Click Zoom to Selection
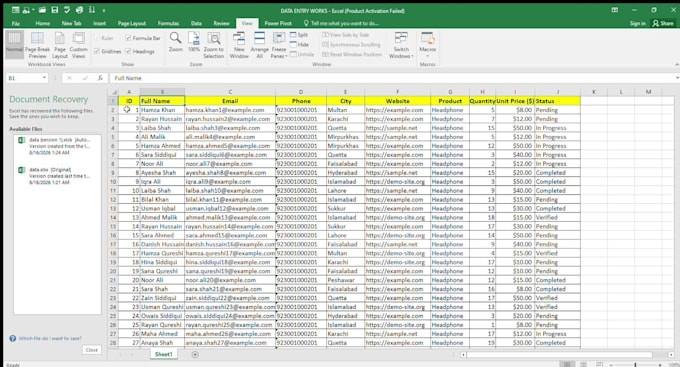 pos(213,46)
